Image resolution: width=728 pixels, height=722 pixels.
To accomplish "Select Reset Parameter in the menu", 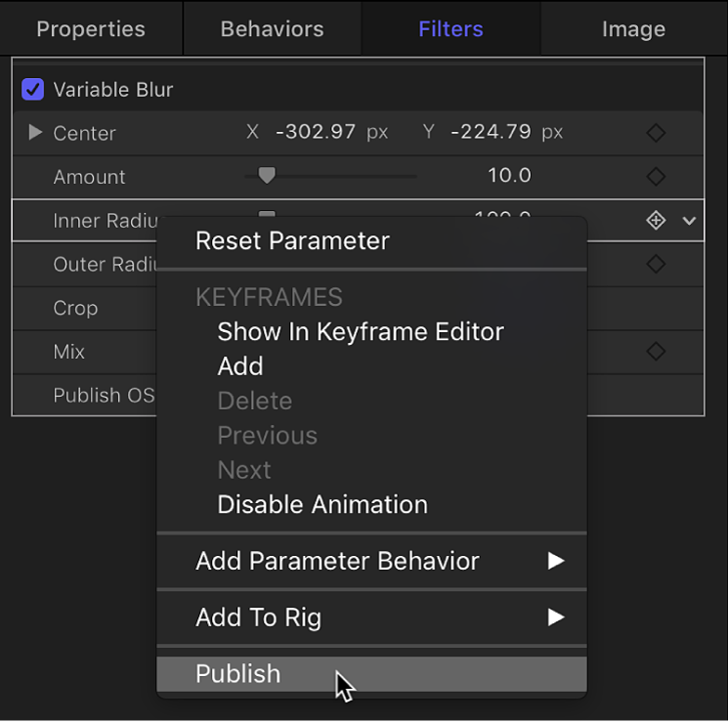I will (292, 241).
